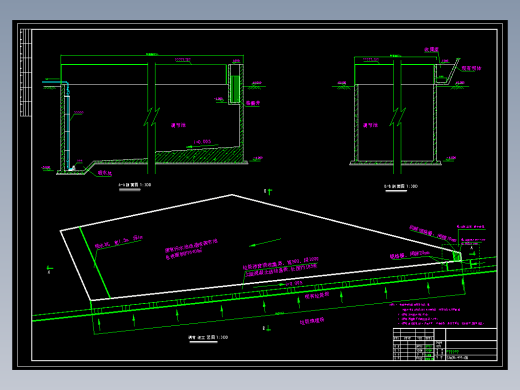
Task: Click the flow direction arrow inside the plan outline
Action: [265, 242]
